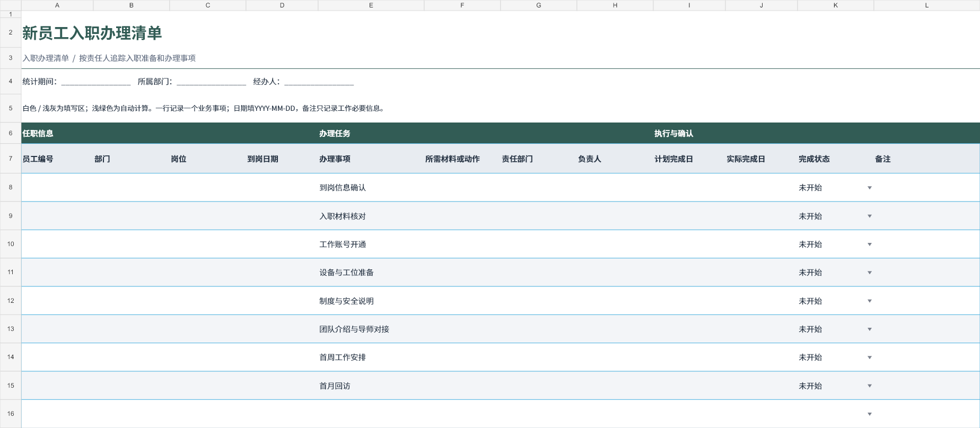Open status dropdown for 首月回访 row
This screenshot has width=980, height=428.
point(869,386)
